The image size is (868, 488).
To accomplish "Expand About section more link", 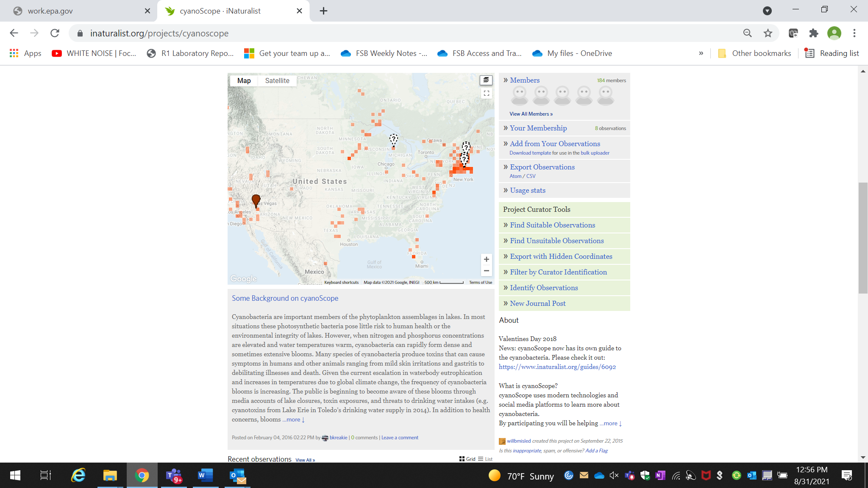I will click(610, 423).
